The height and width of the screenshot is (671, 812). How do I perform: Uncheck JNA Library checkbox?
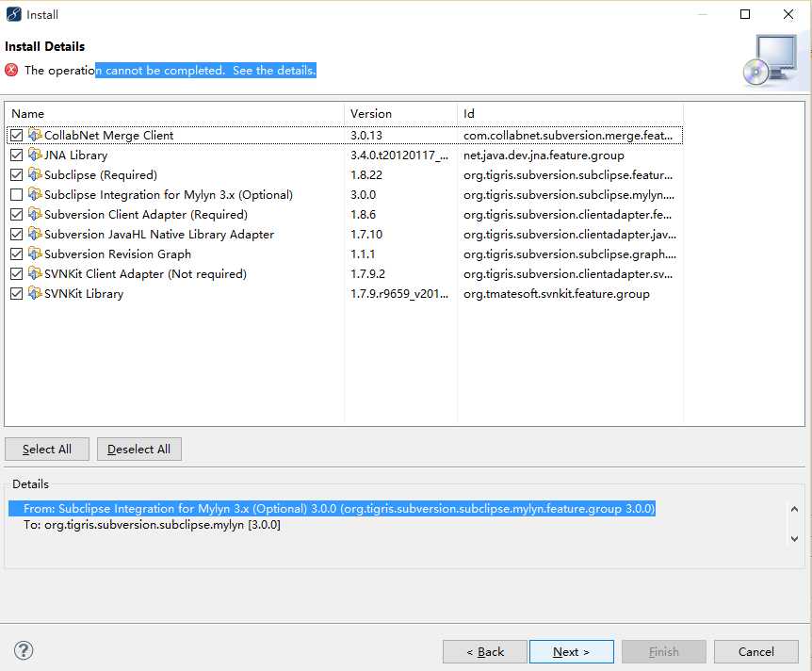pyautogui.click(x=17, y=155)
